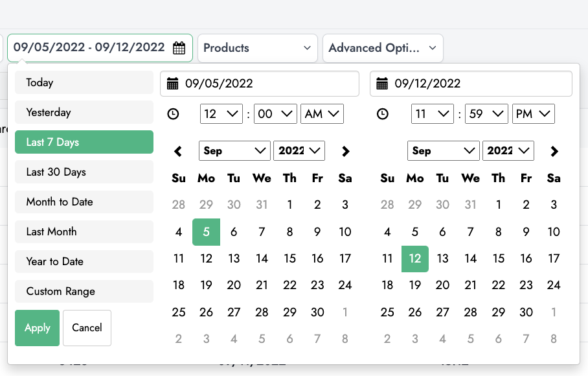The height and width of the screenshot is (376, 588).
Task: Click the clock icon for end time
Action: pos(383,114)
